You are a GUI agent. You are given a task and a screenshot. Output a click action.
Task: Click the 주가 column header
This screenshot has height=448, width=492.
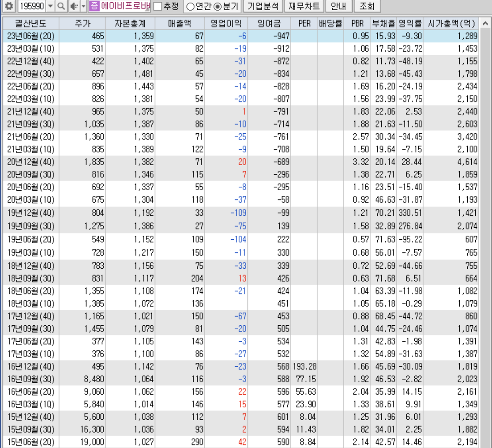82,23
